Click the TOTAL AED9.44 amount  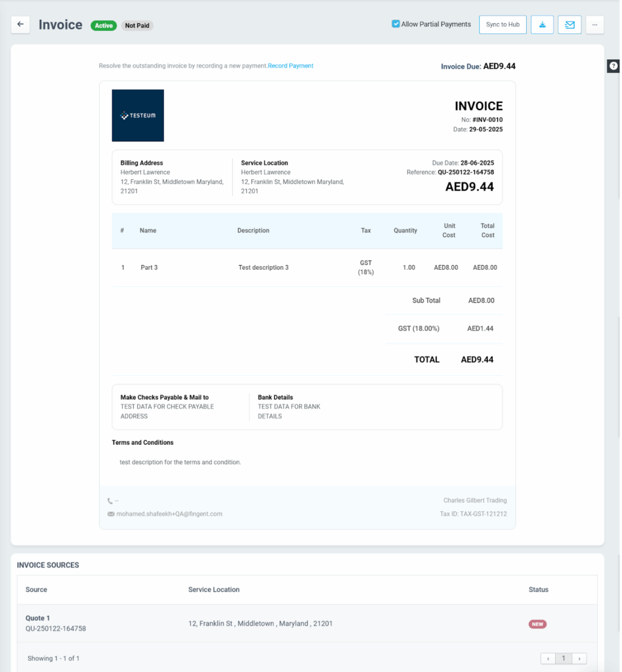[477, 360]
